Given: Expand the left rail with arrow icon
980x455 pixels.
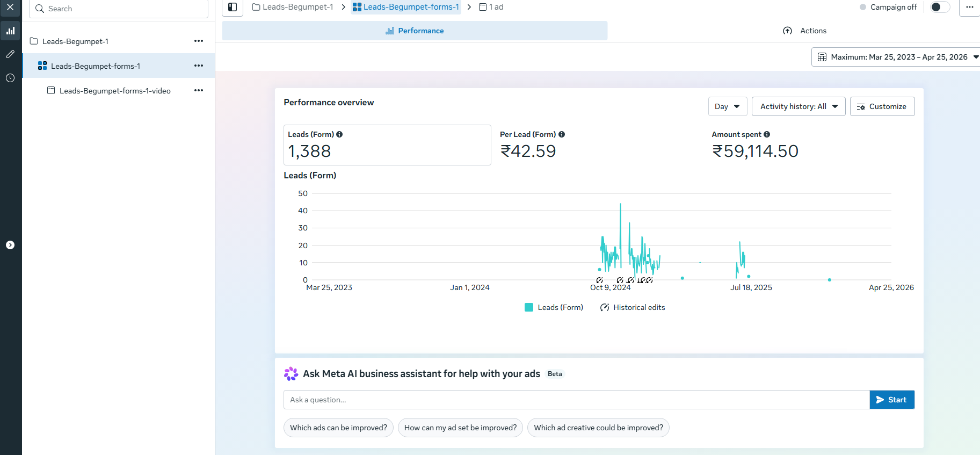Looking at the screenshot, I should click(10, 245).
